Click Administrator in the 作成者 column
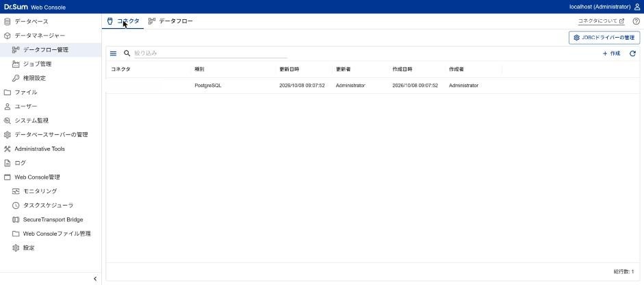This screenshot has width=644, height=285. point(464,86)
